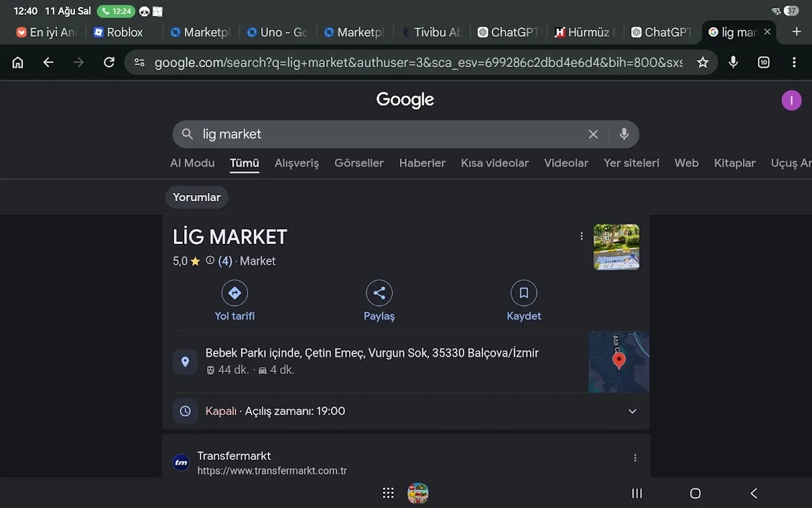Open the (4) reviews link
This screenshot has height=508, width=812.
[x=225, y=261]
